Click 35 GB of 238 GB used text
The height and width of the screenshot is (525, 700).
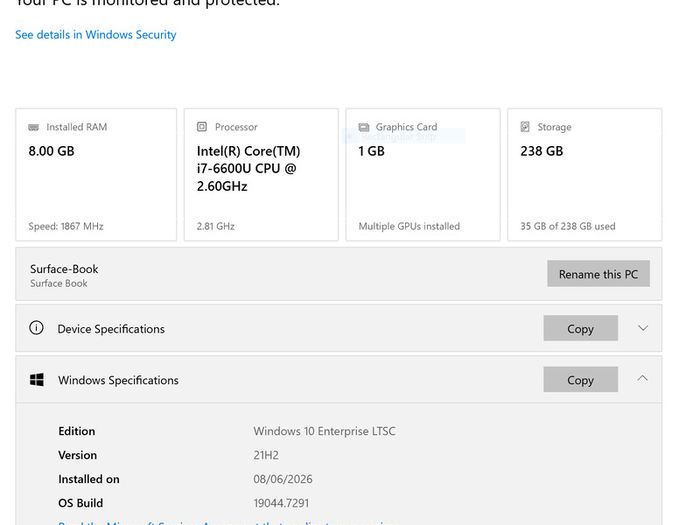[567, 226]
